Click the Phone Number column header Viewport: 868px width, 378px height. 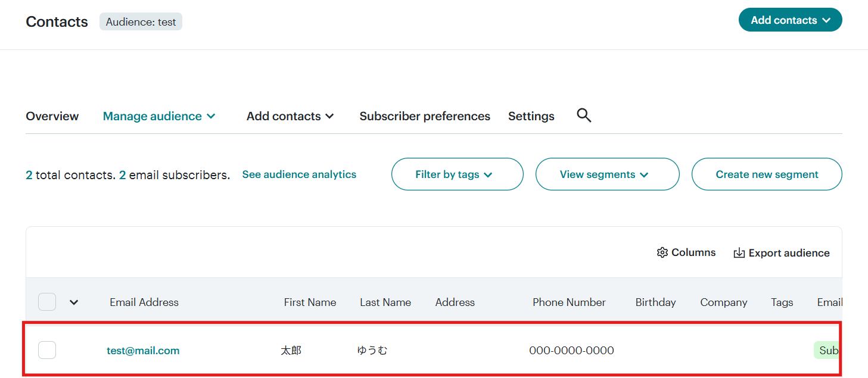(x=569, y=302)
